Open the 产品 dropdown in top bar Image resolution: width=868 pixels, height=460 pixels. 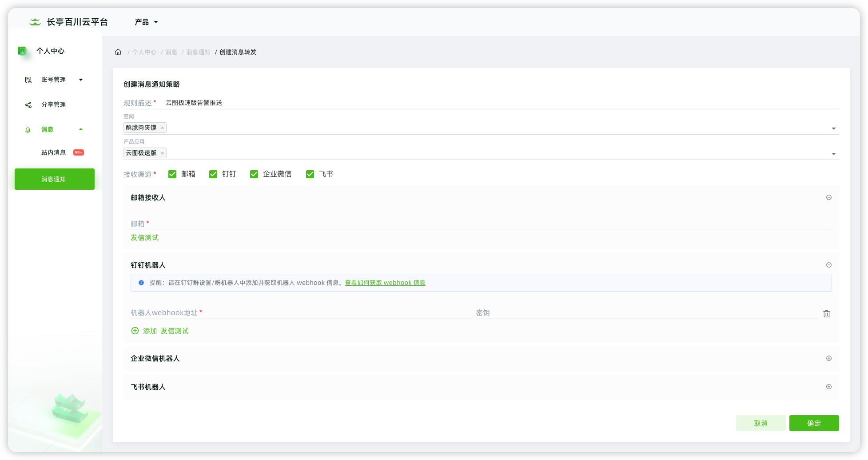pyautogui.click(x=146, y=22)
